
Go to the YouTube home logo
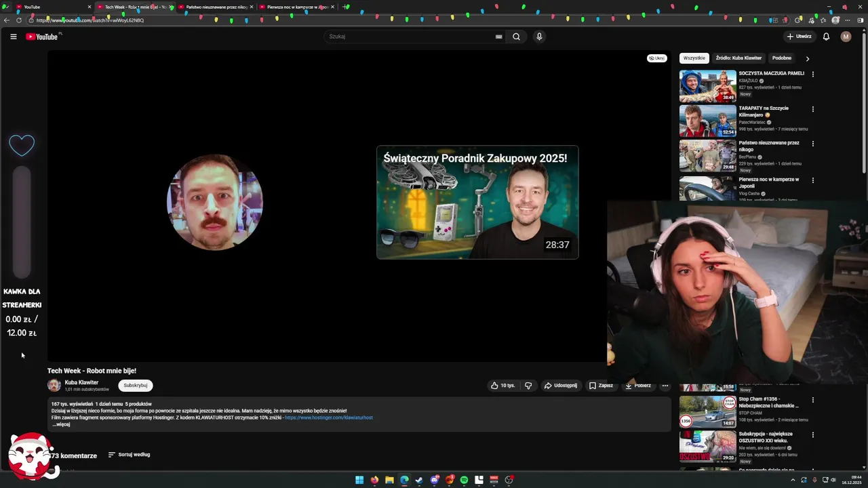(x=42, y=37)
